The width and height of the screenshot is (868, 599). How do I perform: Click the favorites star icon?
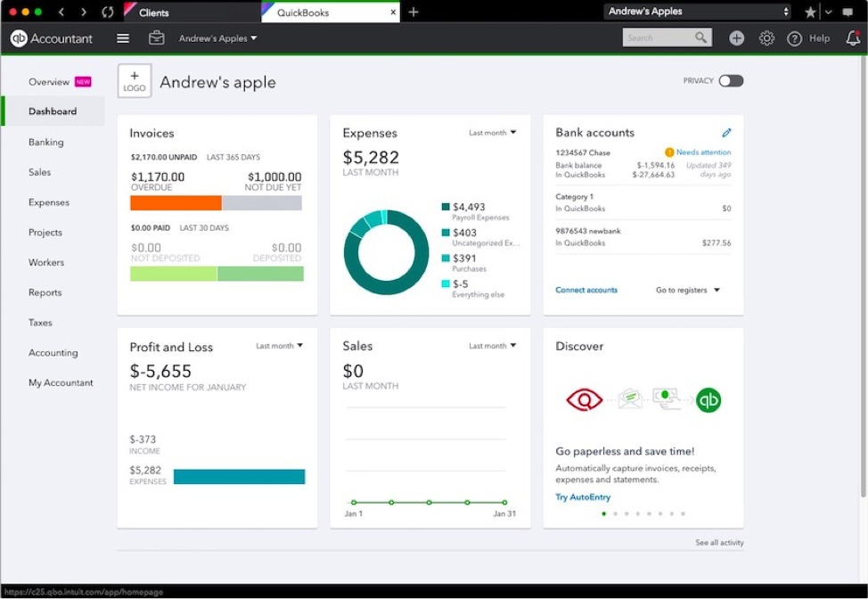(810, 12)
